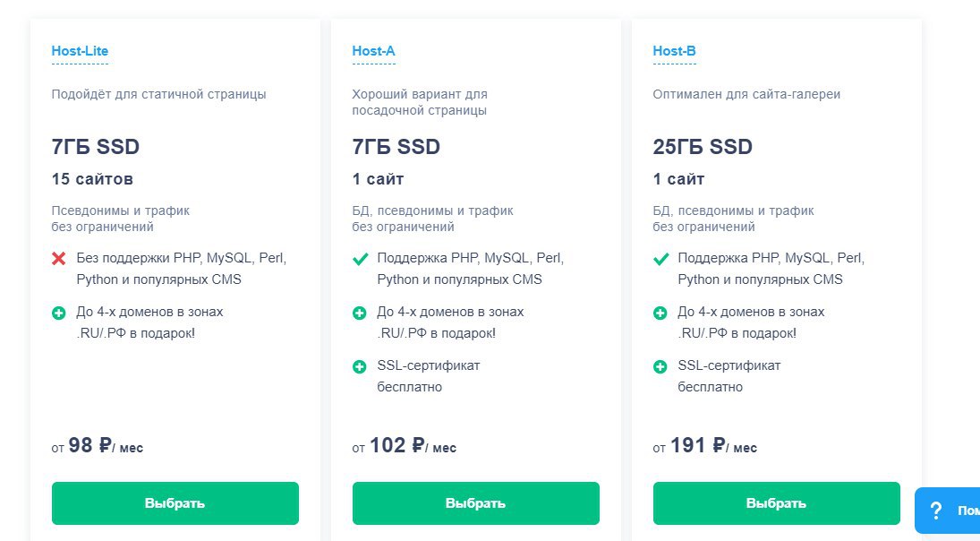Click the SSL plus icon in Host-B
This screenshot has height=541, width=980.
(x=660, y=366)
